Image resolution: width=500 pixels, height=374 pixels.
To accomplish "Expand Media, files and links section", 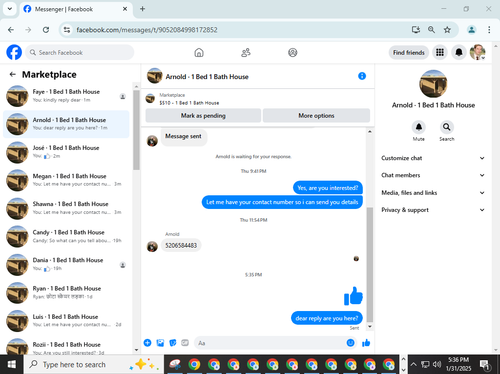I will pyautogui.click(x=433, y=193).
